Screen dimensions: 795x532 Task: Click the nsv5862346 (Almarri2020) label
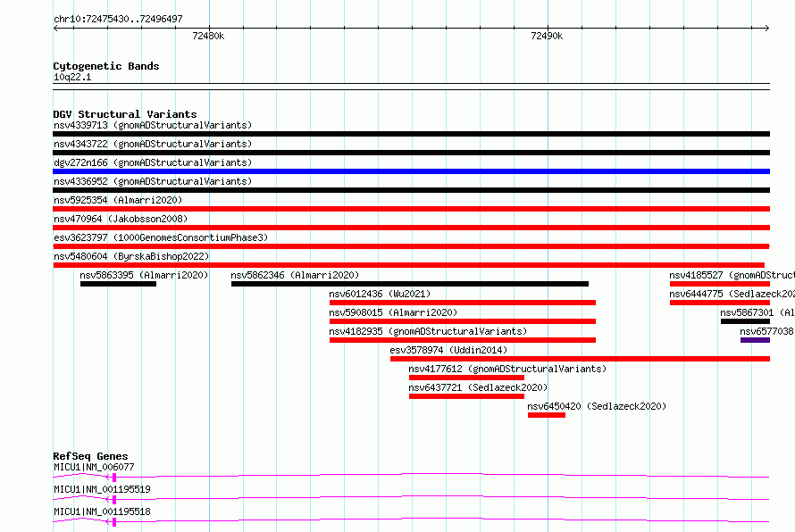click(295, 275)
